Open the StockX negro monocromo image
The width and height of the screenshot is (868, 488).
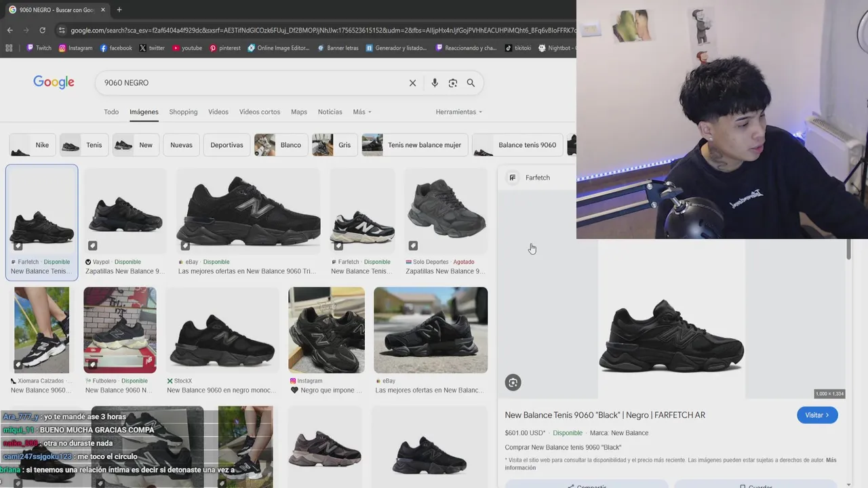point(222,330)
